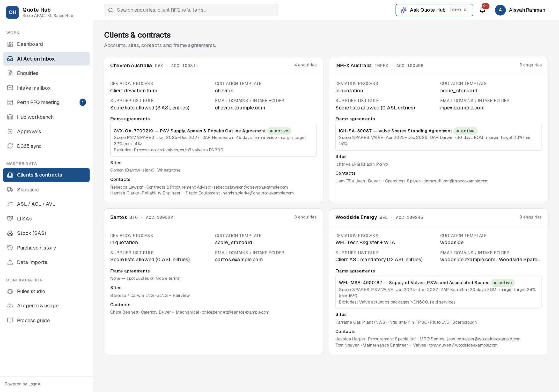The height and width of the screenshot is (392, 559).
Task: Open the ASL / ACL / AVL checklist icon
Action: (x=10, y=204)
